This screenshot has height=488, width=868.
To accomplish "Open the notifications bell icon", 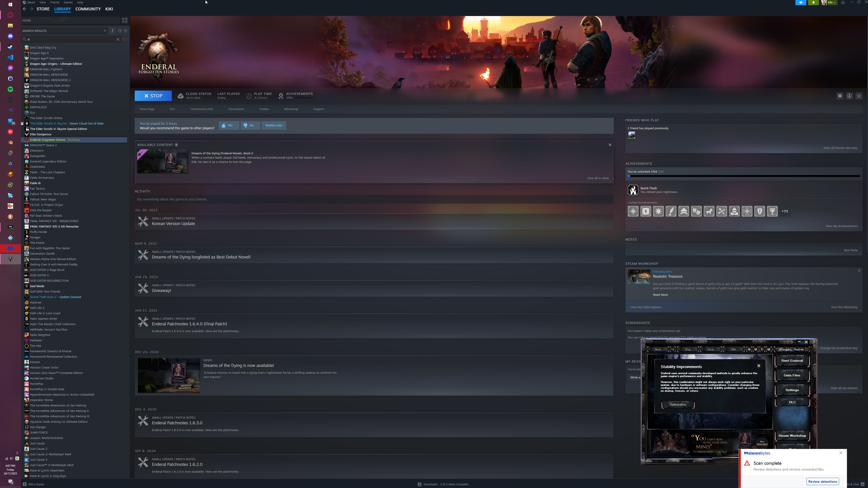I will [x=814, y=2].
